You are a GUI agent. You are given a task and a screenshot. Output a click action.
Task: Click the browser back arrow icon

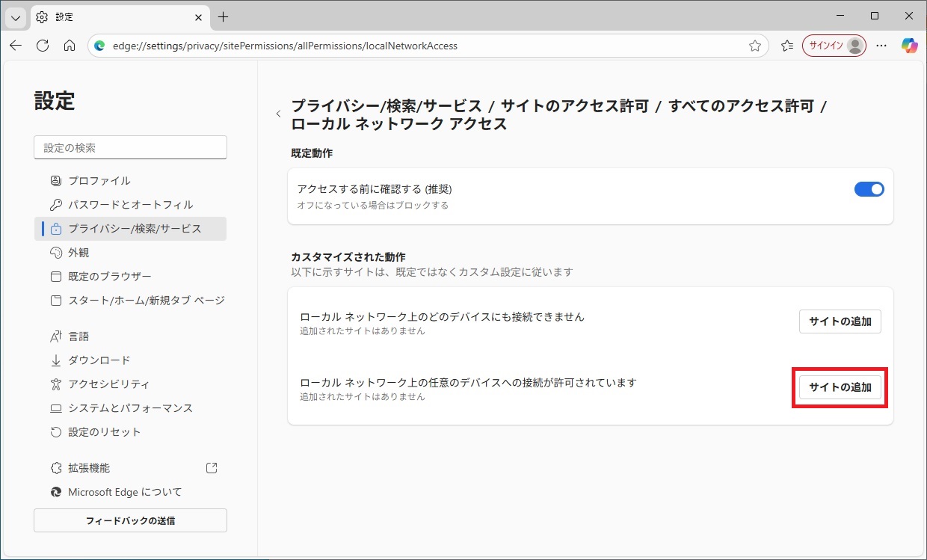[x=16, y=46]
